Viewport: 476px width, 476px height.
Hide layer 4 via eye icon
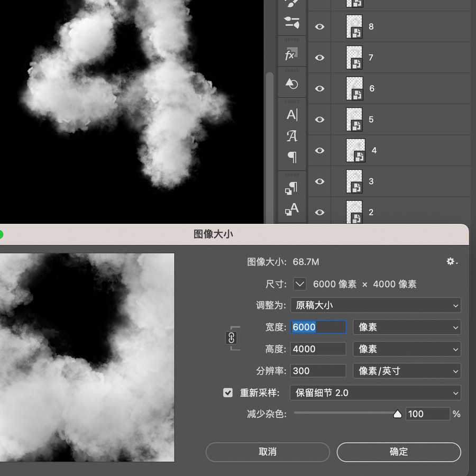click(x=319, y=151)
